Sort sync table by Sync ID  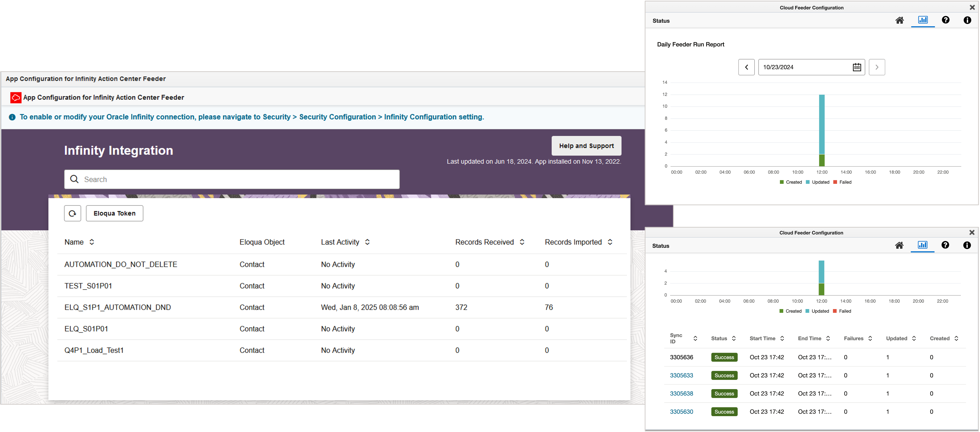click(695, 338)
